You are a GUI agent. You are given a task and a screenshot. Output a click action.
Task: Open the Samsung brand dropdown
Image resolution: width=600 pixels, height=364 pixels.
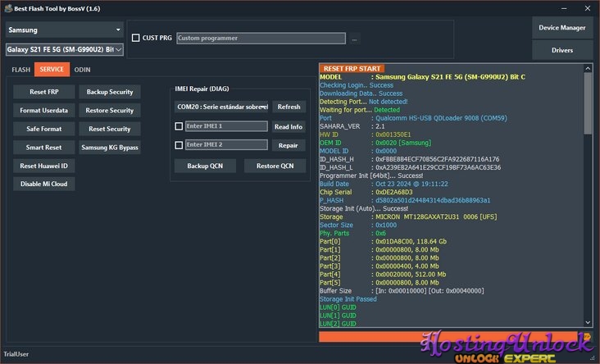[64, 30]
